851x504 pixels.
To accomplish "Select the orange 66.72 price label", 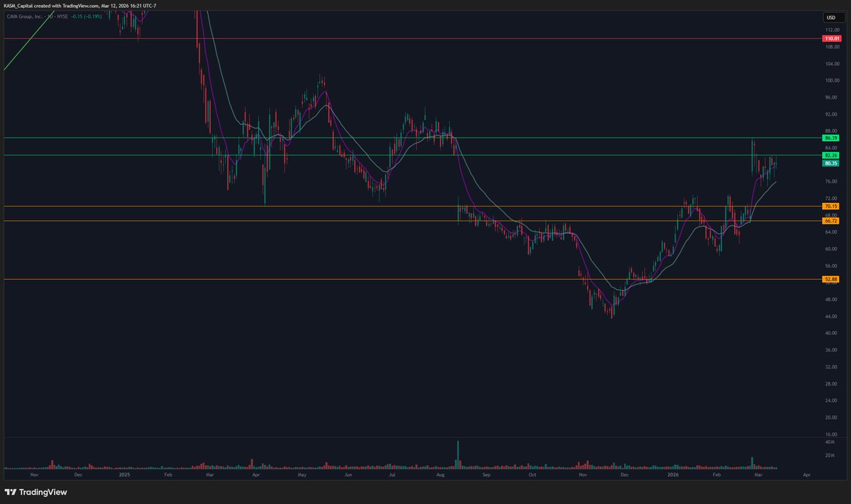I will click(830, 221).
